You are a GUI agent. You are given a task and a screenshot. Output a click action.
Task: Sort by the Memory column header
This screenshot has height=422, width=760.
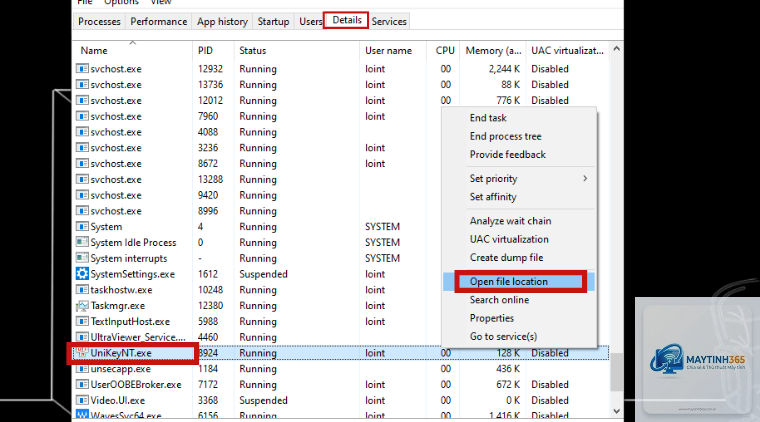click(x=493, y=50)
